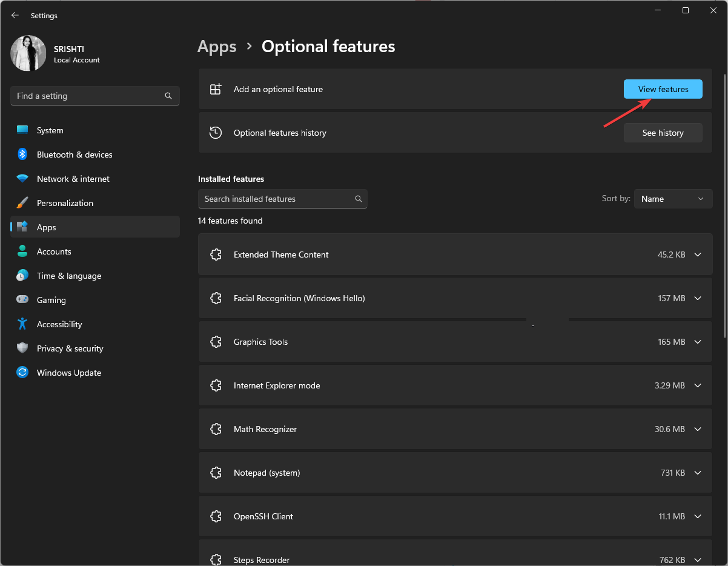Click the Math Recognizer feature icon
Viewport: 728px width, 566px height.
216,429
